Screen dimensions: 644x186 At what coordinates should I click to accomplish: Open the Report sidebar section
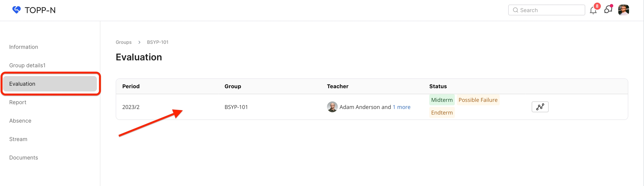(x=18, y=102)
